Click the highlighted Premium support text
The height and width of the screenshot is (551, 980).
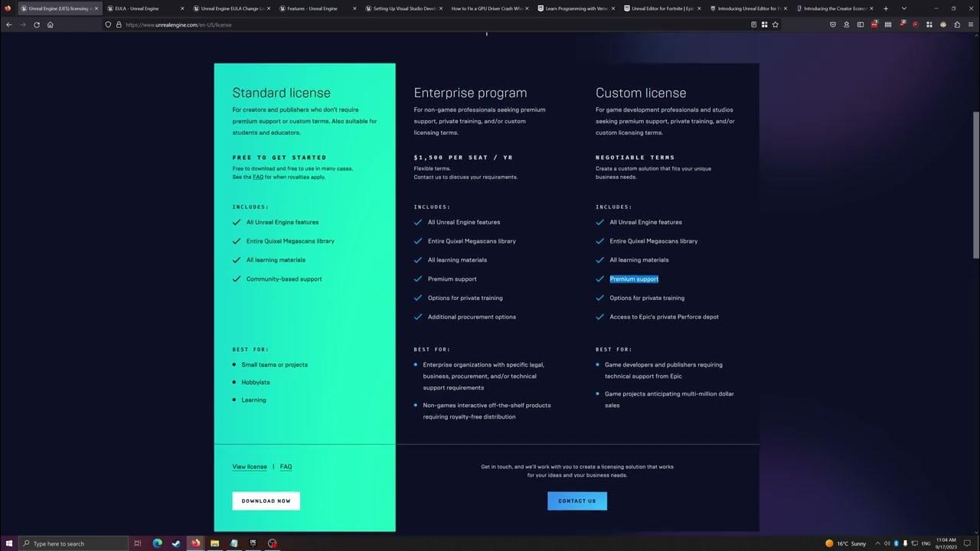(x=634, y=279)
